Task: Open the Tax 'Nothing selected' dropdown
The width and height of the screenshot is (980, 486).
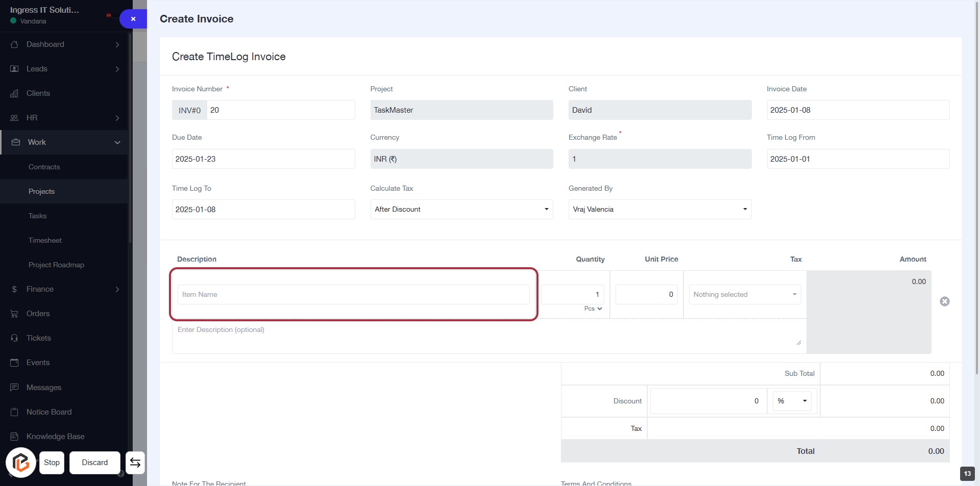Action: click(x=744, y=294)
